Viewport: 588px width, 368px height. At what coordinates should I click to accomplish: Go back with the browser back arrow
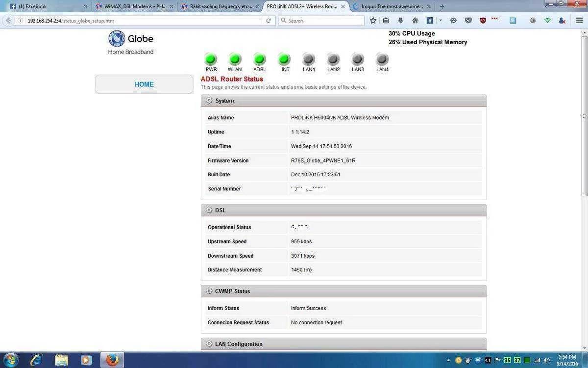(8, 21)
